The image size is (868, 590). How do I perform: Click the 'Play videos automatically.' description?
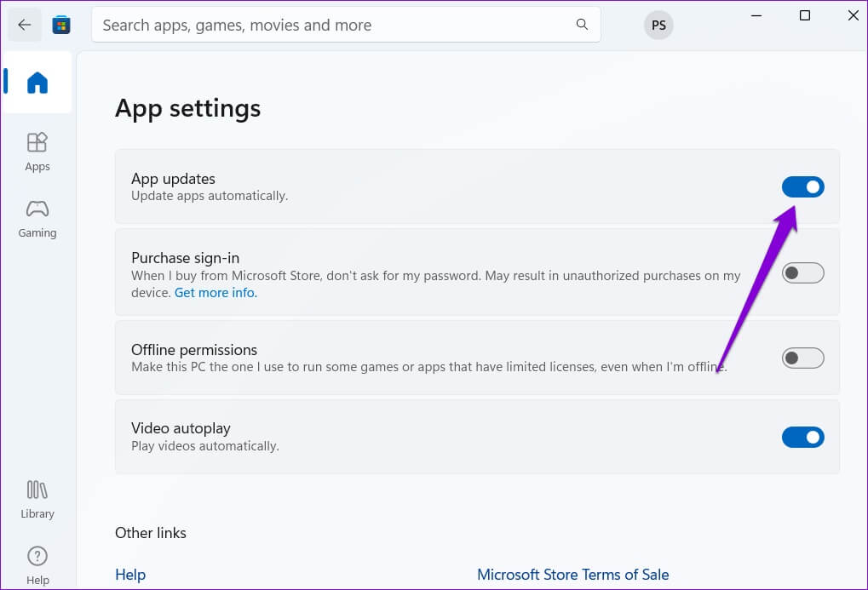[205, 446]
